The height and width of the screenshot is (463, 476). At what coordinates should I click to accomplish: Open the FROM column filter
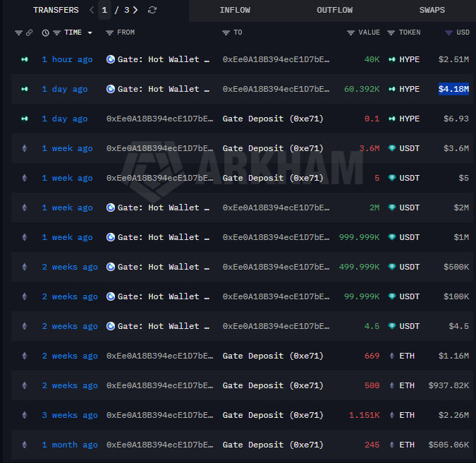[x=109, y=32]
